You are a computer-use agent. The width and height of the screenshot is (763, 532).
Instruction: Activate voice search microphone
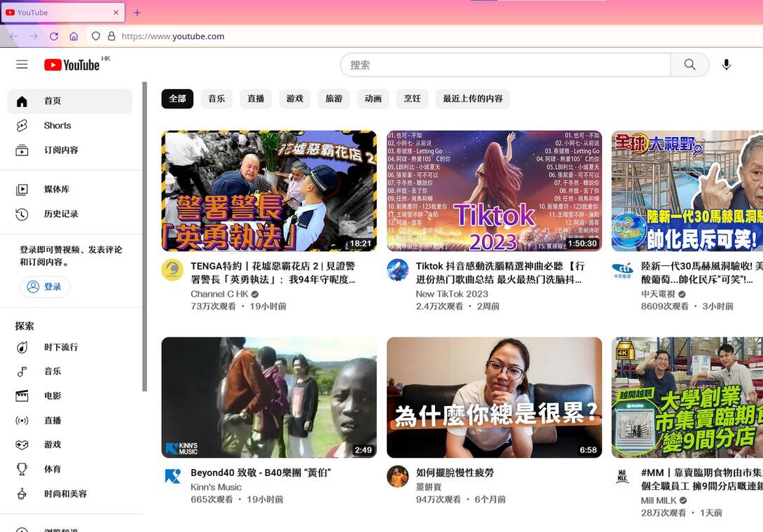point(726,64)
